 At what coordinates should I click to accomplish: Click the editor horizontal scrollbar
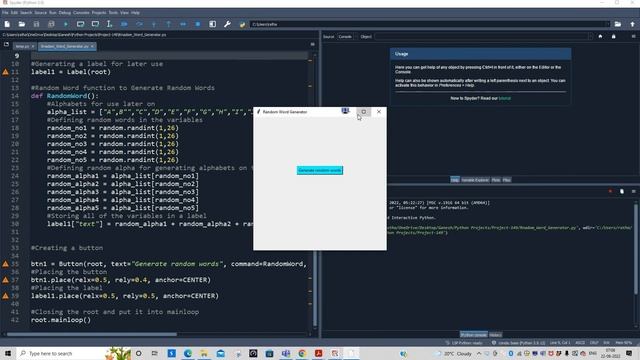point(92,334)
